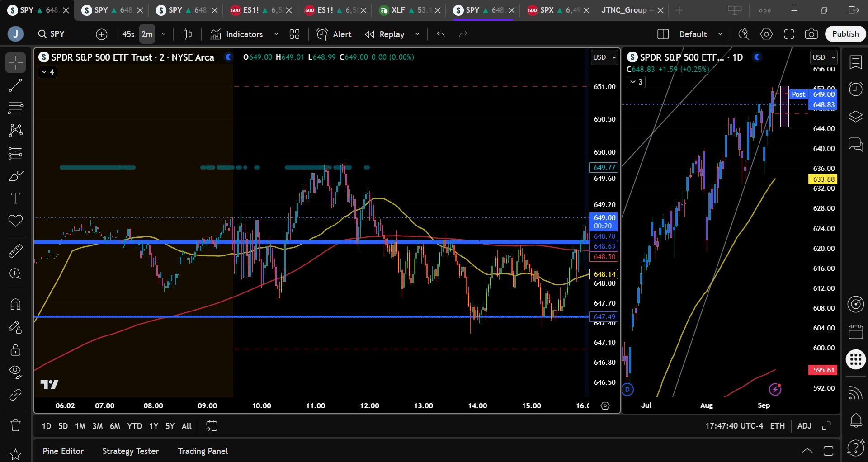Viewport: 868px width, 462px height.
Task: Select the ruler measure tool
Action: [x=15, y=251]
